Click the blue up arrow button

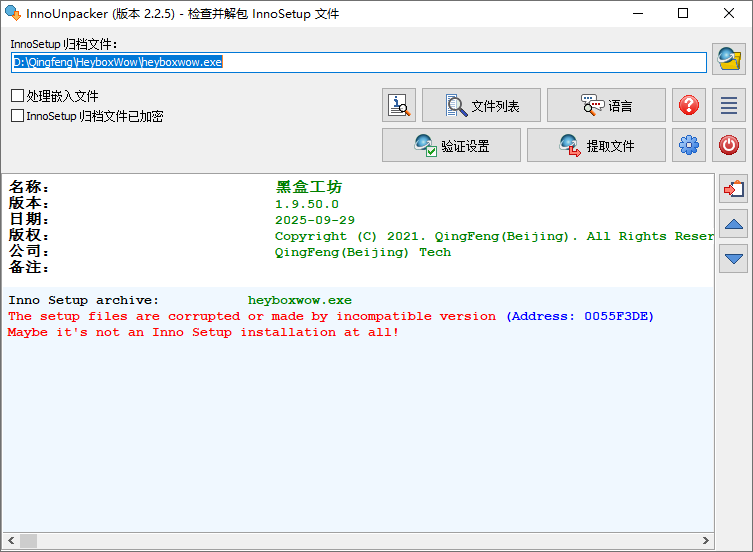click(x=733, y=224)
